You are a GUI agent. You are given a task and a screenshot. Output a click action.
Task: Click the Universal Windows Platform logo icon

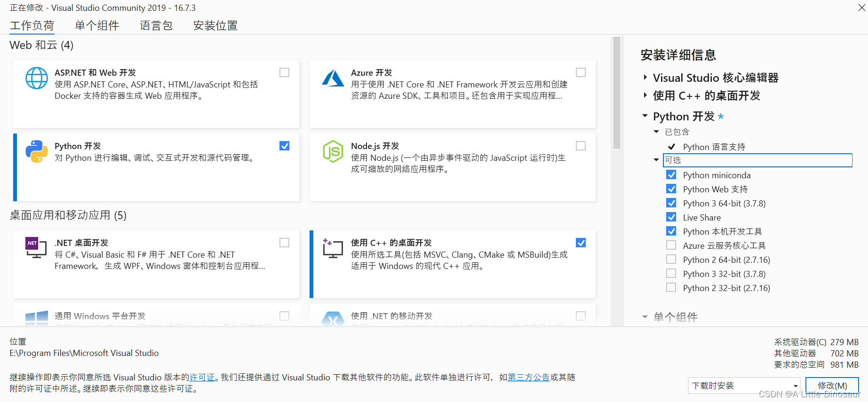[37, 318]
